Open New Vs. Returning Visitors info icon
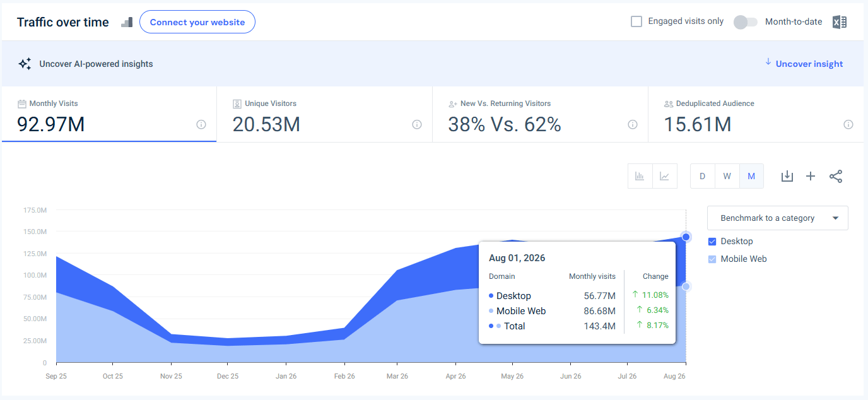This screenshot has width=868, height=400. pos(633,124)
